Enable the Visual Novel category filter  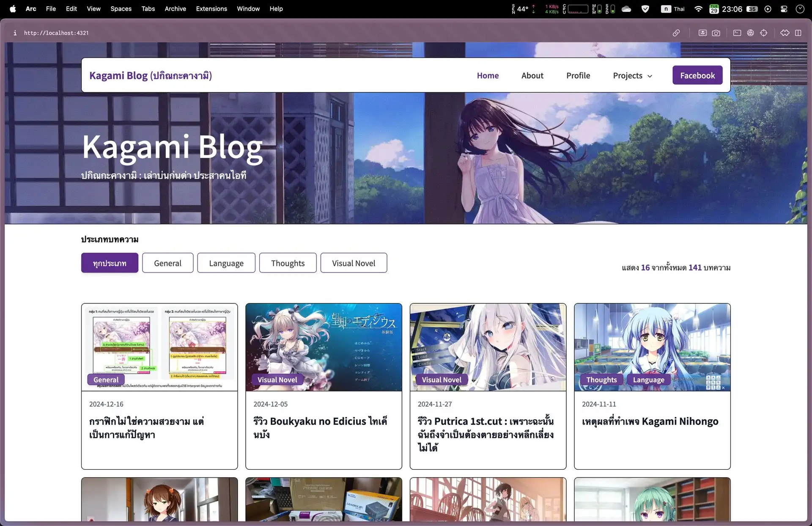(x=353, y=263)
